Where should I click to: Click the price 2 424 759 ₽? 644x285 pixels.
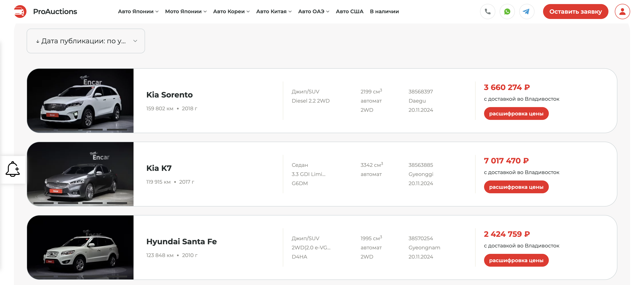pos(507,234)
